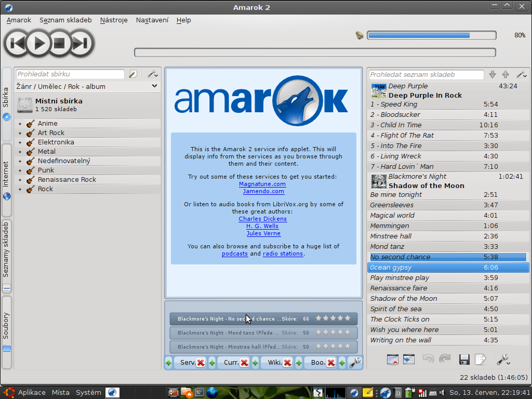Open the H. G. Wells link
This screenshot has width=532, height=399.
[x=262, y=226]
